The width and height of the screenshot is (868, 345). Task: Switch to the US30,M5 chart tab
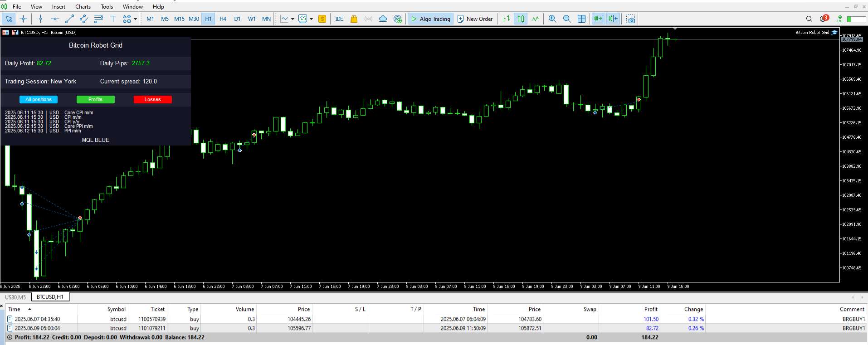coord(15,297)
